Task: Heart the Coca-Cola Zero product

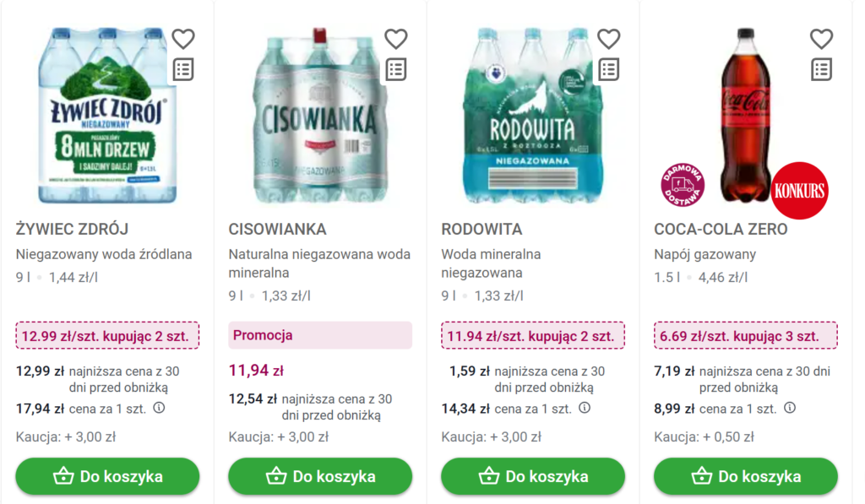Action: (822, 39)
